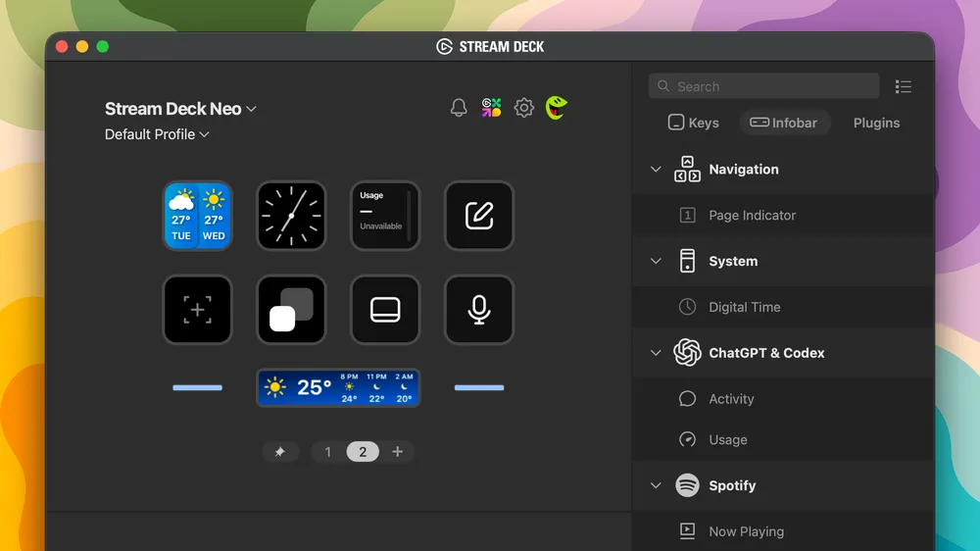This screenshot has width=980, height=551.
Task: Collapse the ChatGPT & Codex chevron
Action: tap(656, 353)
